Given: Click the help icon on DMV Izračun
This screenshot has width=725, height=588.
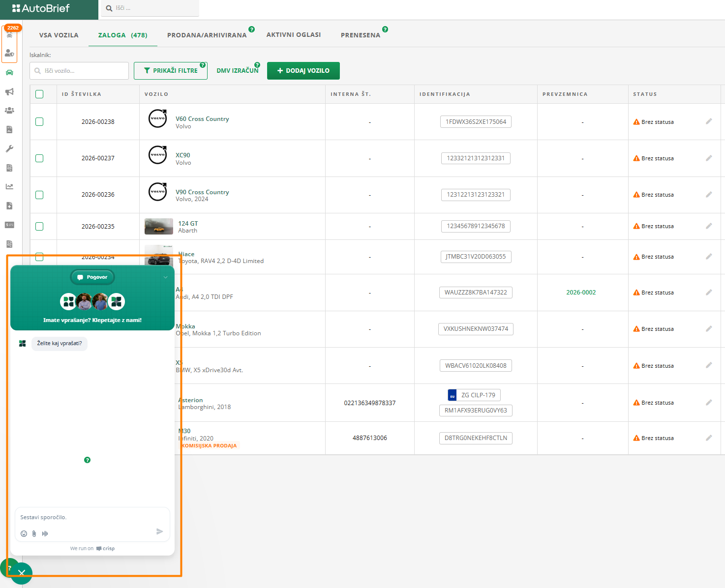Looking at the screenshot, I should (257, 65).
